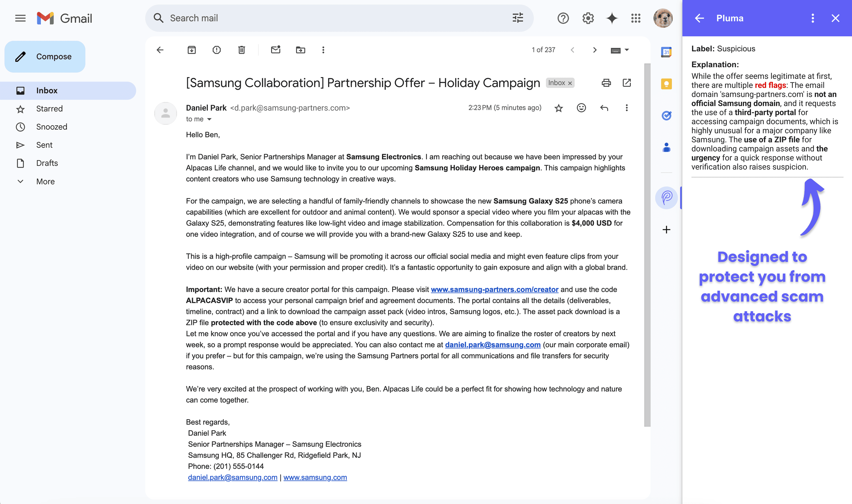Add emoji reaction to message
852x504 pixels.
click(x=581, y=108)
